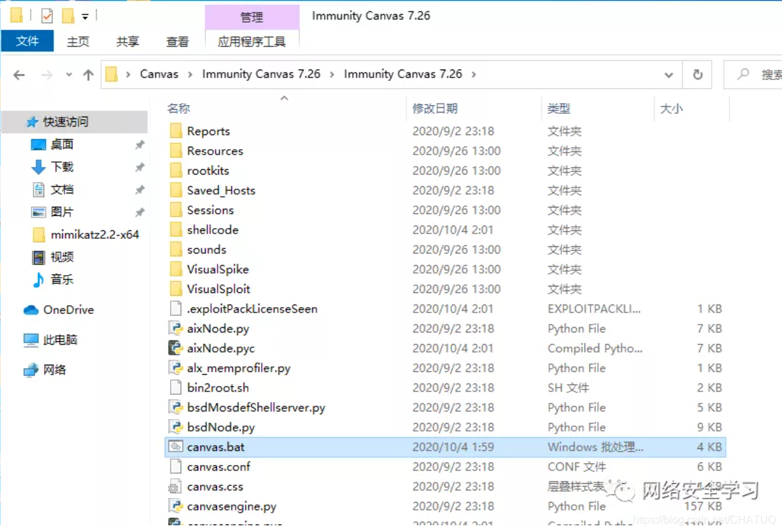Select the bsdNode.py file icon
This screenshot has width=782, height=532.
coord(175,428)
